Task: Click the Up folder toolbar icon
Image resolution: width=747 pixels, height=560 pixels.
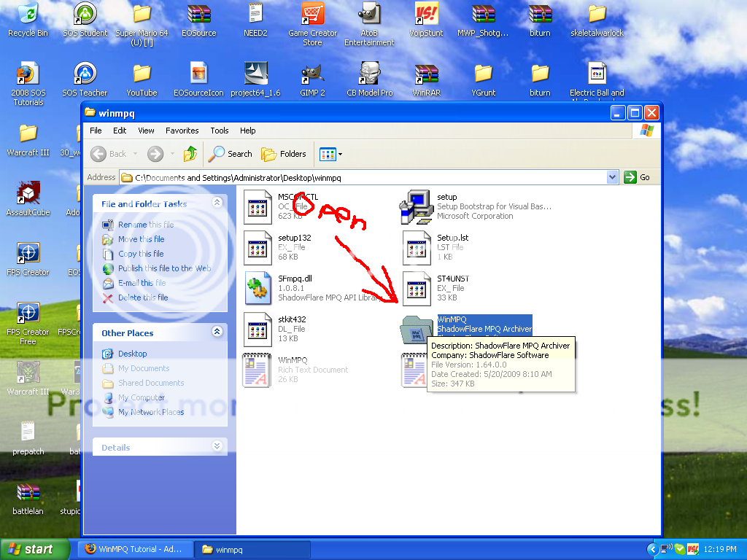Action: coord(190,154)
